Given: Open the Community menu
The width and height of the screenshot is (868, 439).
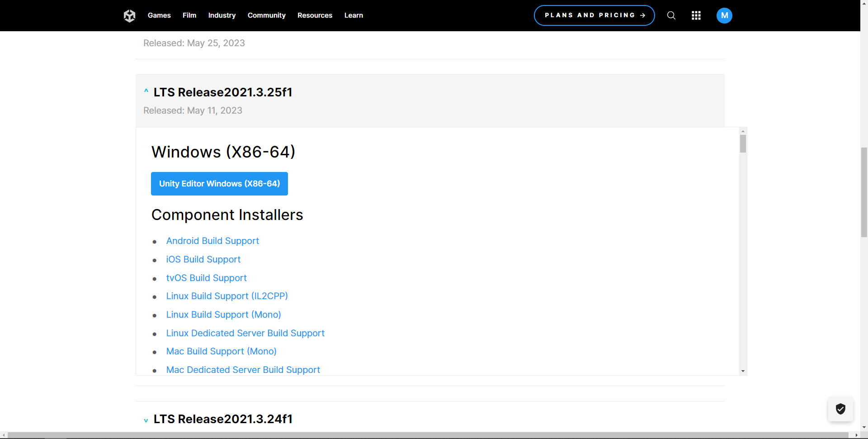Looking at the screenshot, I should click(267, 15).
